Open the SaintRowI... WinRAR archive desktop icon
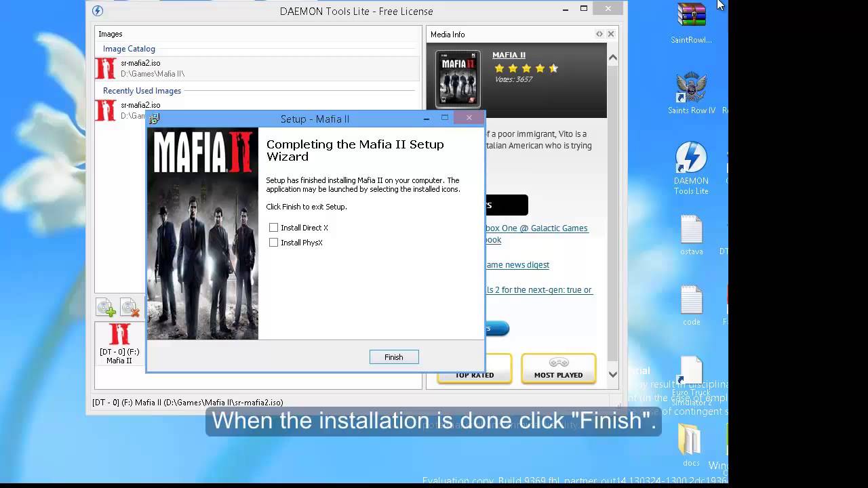Image resolution: width=868 pixels, height=488 pixels. coord(691,24)
